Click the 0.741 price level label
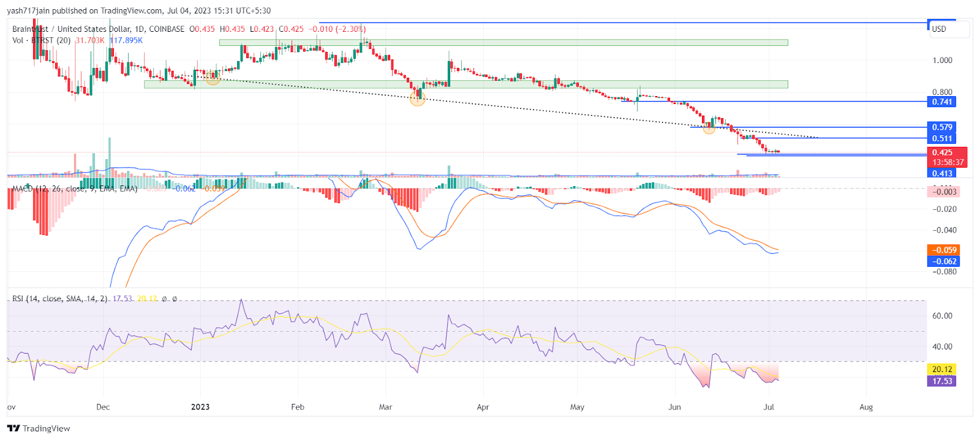Screen dimensions: 980x440 click(x=941, y=102)
